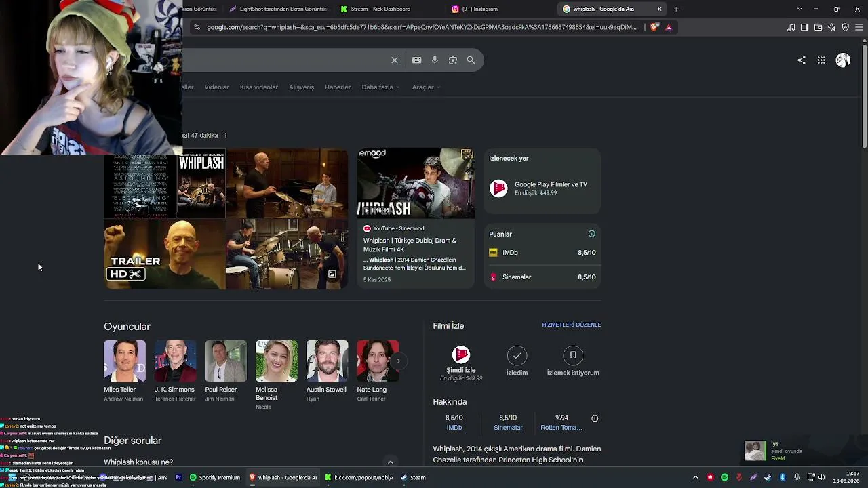868x488 pixels.
Task: Open Paul Reiser cast card
Action: (x=226, y=371)
